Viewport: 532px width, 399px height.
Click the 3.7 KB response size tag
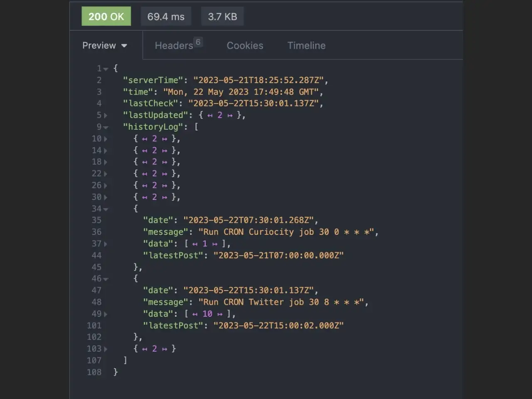coord(222,17)
